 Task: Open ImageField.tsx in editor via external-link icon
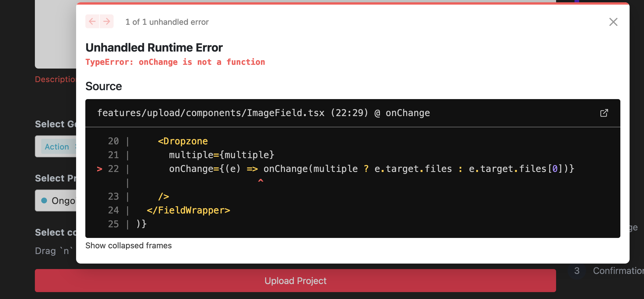coord(604,113)
